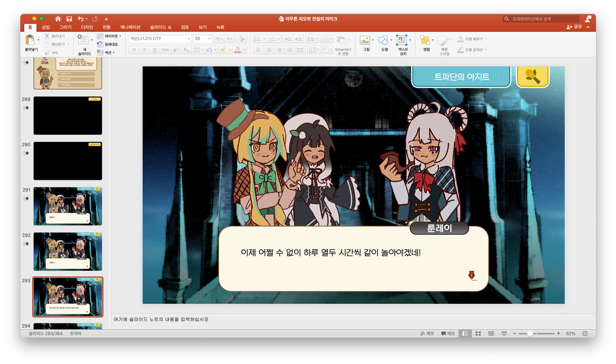Insert a picture with 그림 icon
Image resolution: width=616 pixels, height=364 pixels.
coord(365,40)
